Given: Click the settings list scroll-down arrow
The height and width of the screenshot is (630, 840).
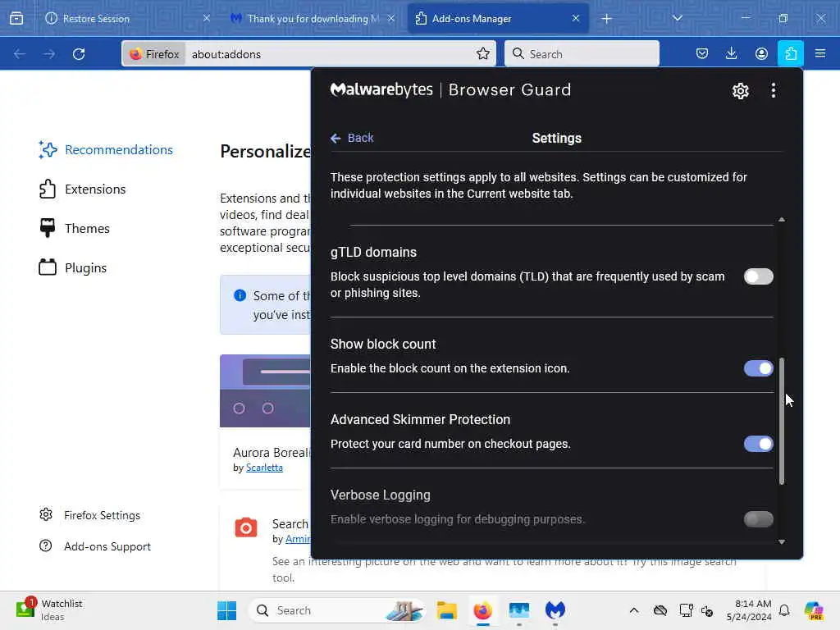Looking at the screenshot, I should [782, 541].
